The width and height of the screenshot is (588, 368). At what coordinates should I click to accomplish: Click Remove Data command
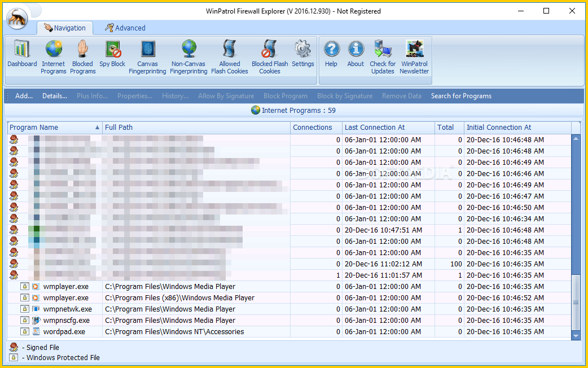click(x=402, y=96)
